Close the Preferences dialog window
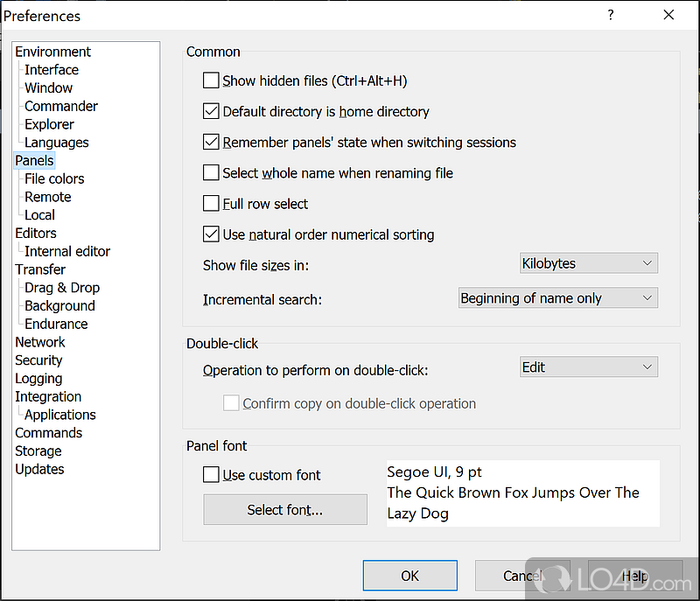 [669, 15]
